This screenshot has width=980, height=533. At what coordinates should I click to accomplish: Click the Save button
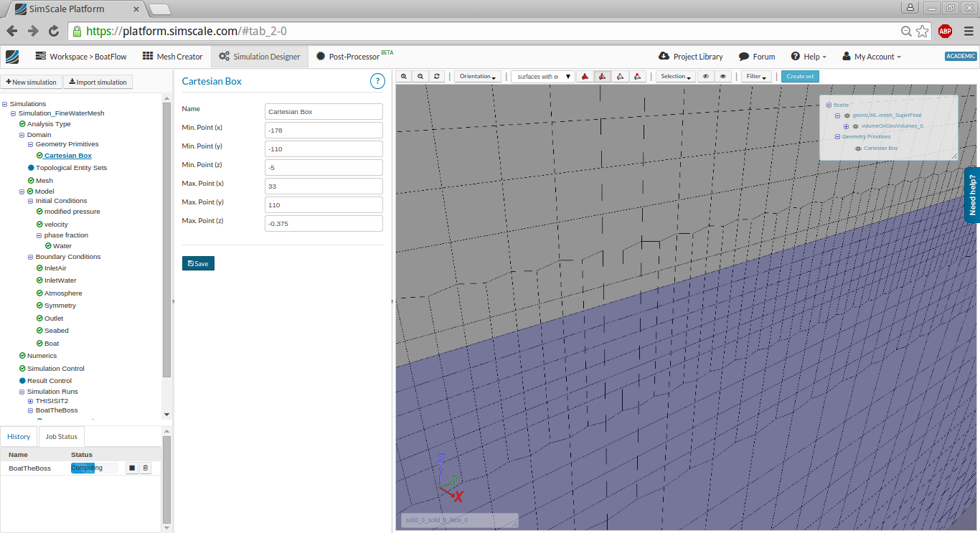click(x=198, y=263)
